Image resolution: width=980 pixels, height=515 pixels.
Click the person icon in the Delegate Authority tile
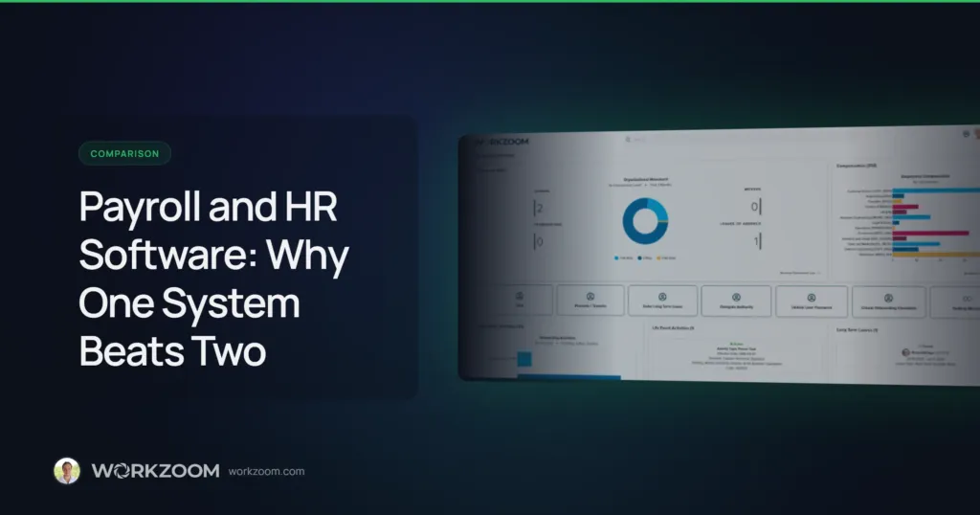click(x=736, y=298)
